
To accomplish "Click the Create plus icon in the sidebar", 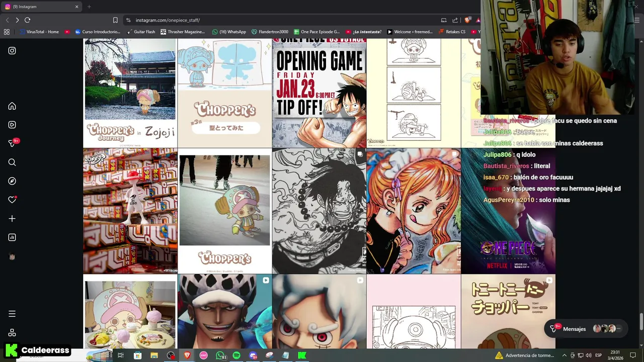I will click(x=12, y=219).
